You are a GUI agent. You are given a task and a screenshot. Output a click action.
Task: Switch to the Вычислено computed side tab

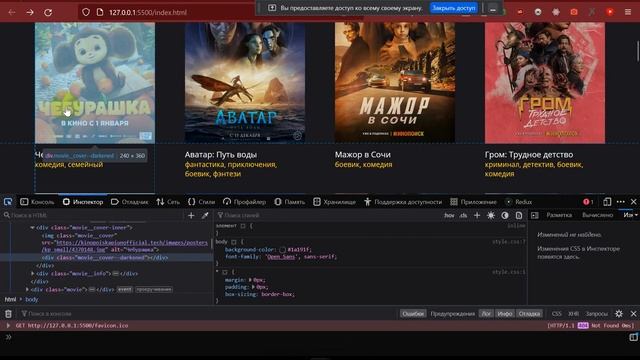597,215
